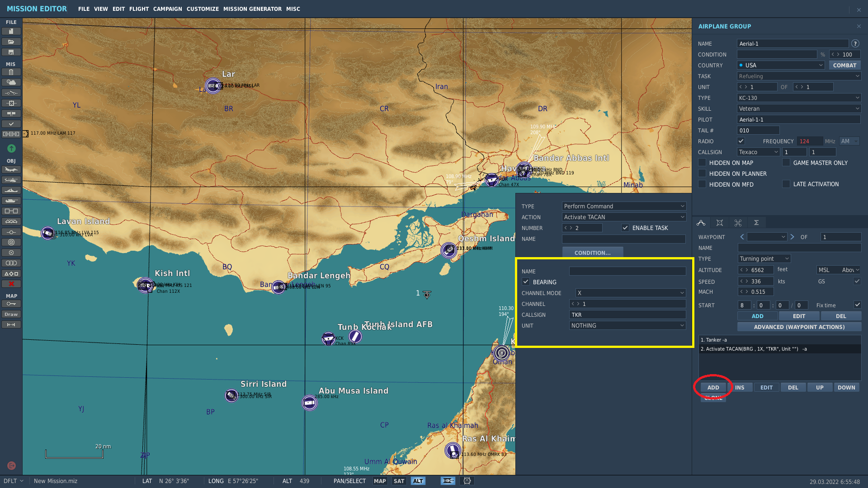Click the ADVANCED (WAYPOINT ACTIONS) button
The image size is (868, 488).
(x=799, y=327)
